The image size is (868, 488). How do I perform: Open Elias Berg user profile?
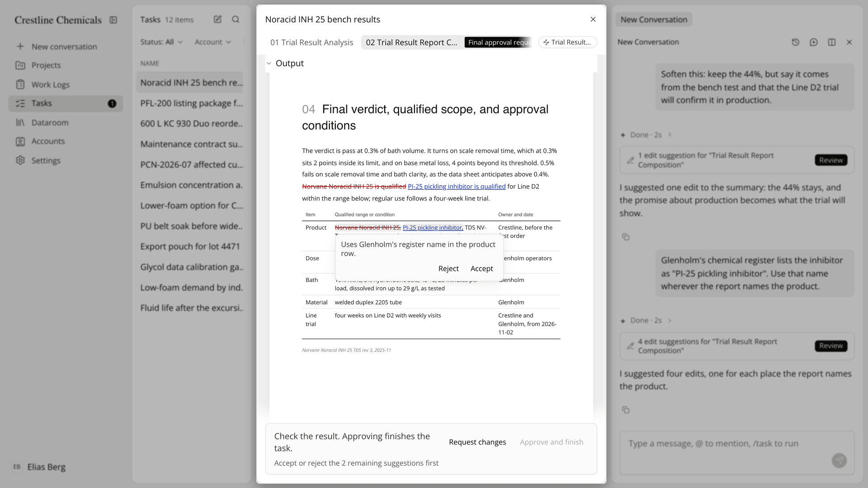(x=39, y=467)
